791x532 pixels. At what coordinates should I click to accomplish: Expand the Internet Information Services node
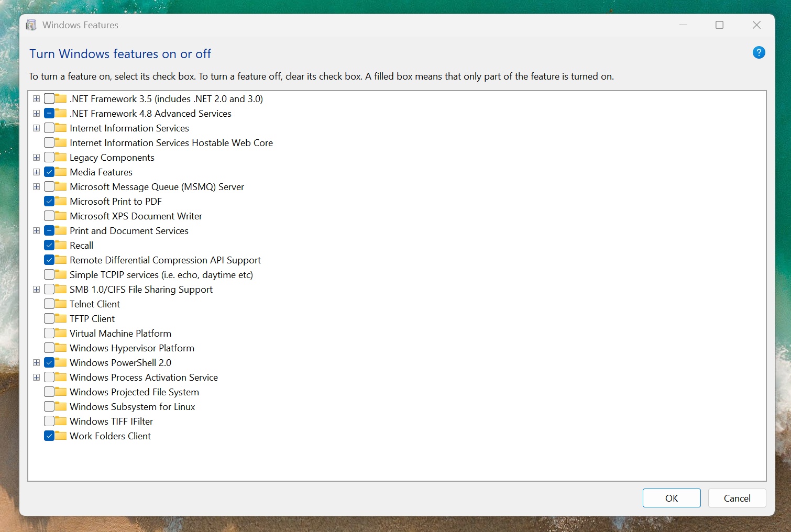pyautogui.click(x=36, y=128)
